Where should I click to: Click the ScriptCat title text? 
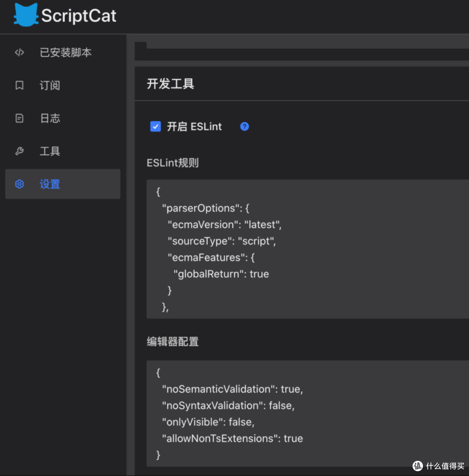tap(79, 16)
